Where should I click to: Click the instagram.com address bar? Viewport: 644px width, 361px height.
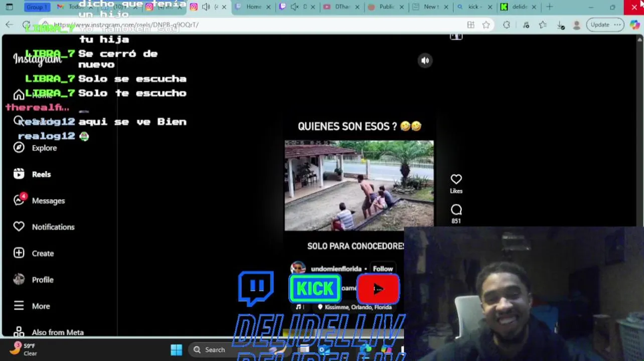(x=251, y=25)
